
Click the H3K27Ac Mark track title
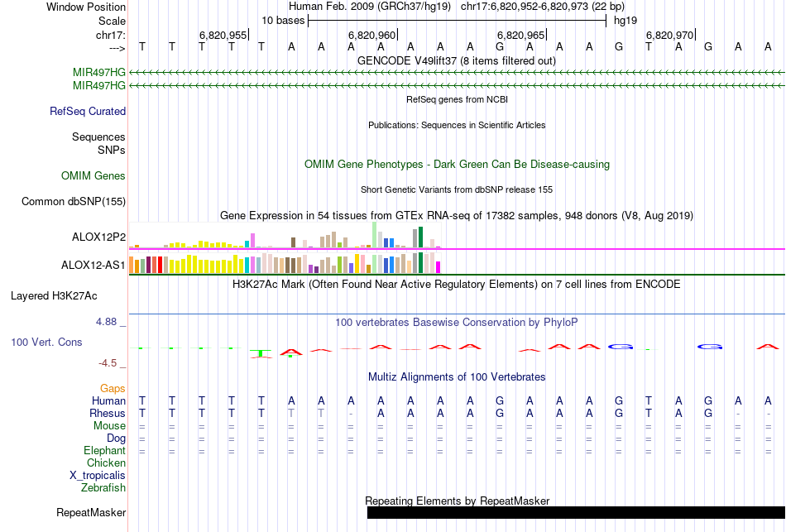click(457, 285)
